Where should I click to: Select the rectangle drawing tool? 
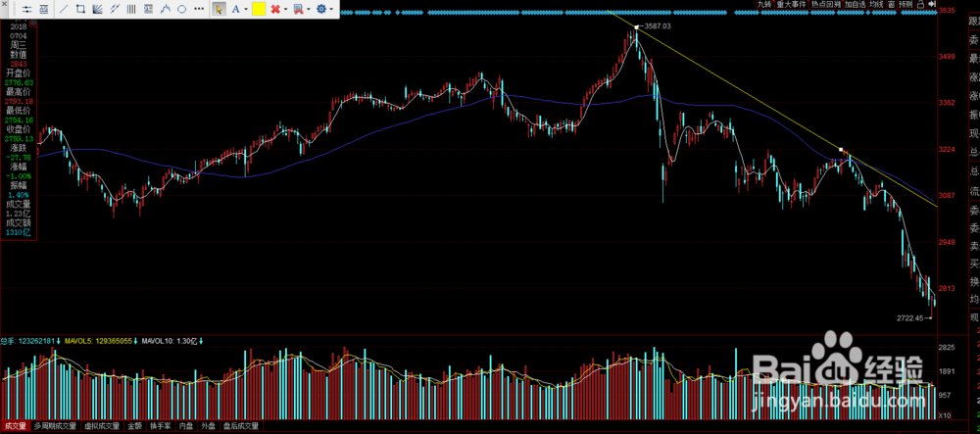coord(80,10)
